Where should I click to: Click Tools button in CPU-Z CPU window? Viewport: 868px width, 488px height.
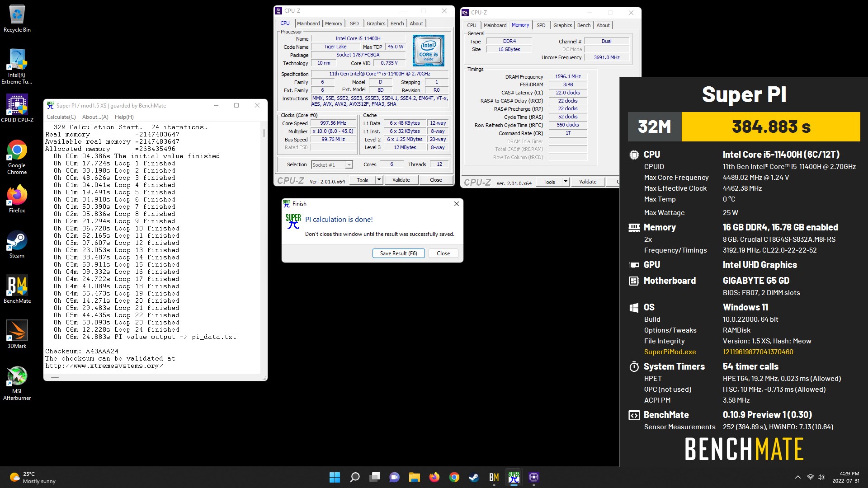pos(363,180)
